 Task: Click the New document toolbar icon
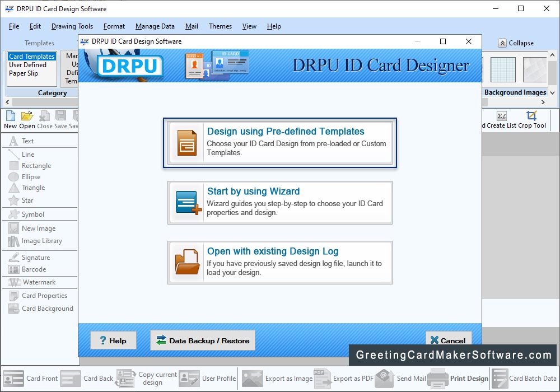coord(10,120)
